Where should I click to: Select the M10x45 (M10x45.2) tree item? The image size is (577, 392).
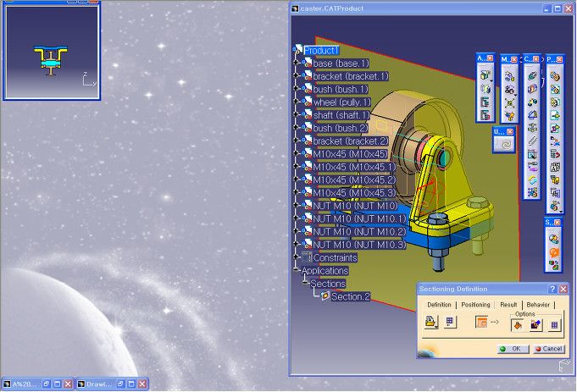(x=354, y=179)
